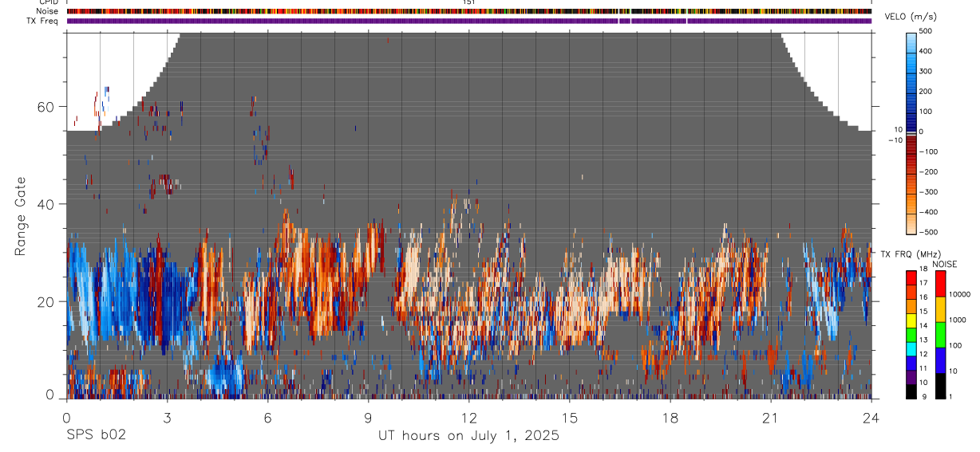980x452 pixels.
Task: Click the '40' tick on Range Gate axis
Action: (46, 204)
